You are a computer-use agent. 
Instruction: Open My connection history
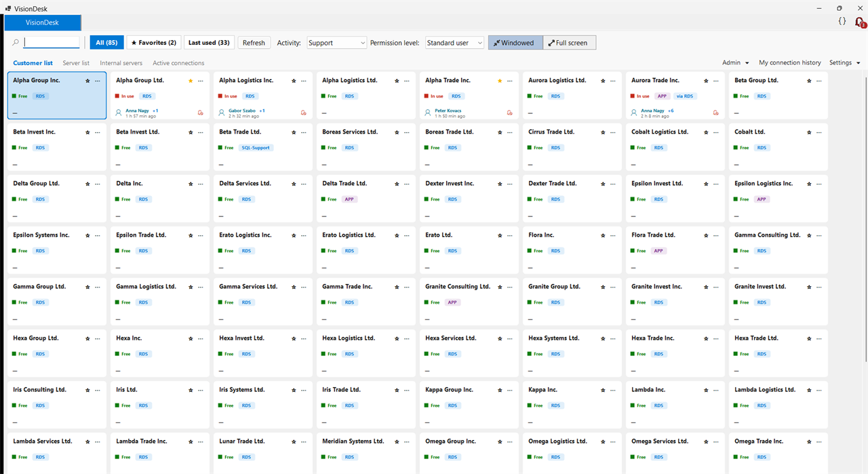789,62
